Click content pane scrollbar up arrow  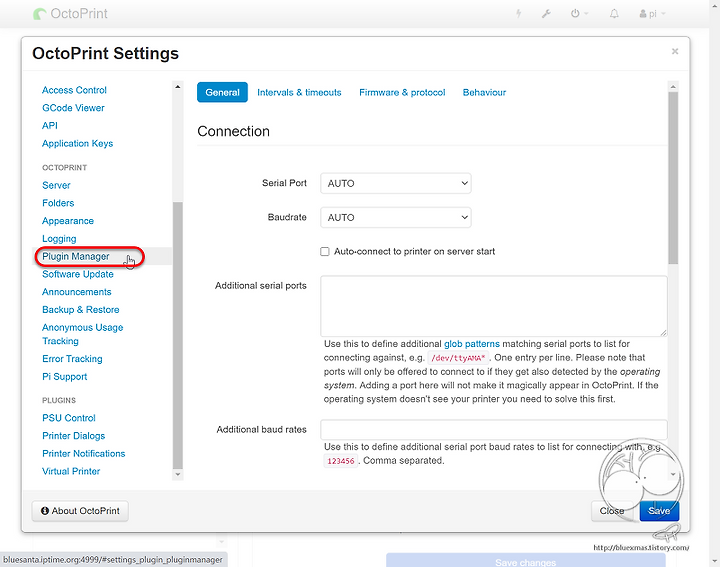coord(673,87)
